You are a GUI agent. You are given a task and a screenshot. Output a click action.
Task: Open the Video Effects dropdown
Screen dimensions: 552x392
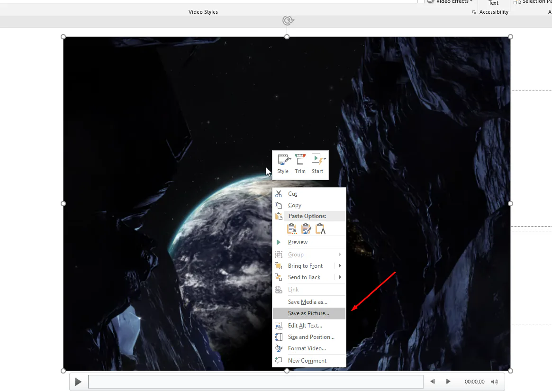[450, 2]
